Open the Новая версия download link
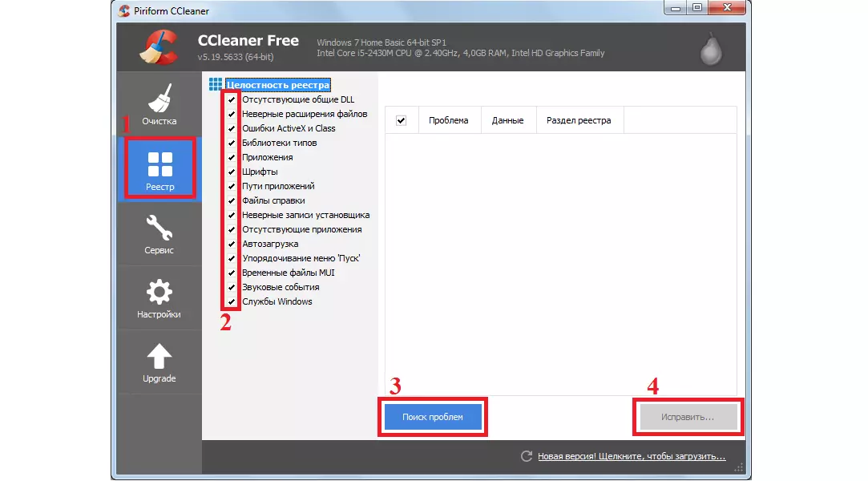The height and width of the screenshot is (481, 868). tap(632, 456)
